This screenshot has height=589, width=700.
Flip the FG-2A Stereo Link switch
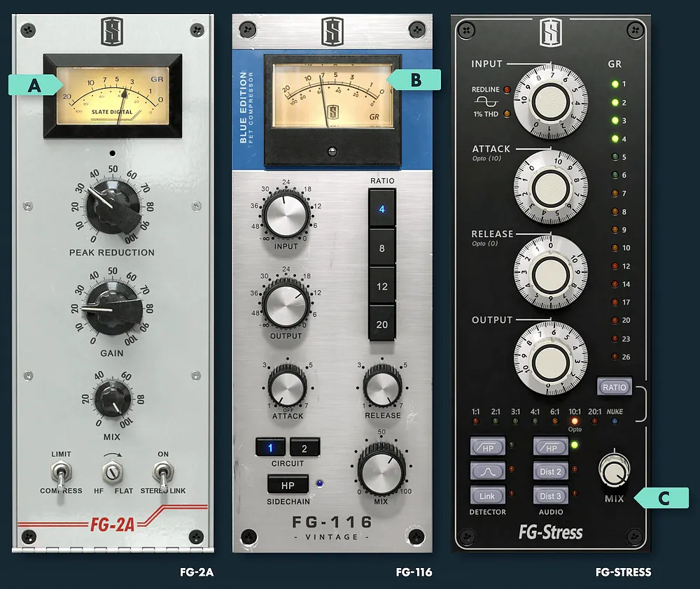click(163, 474)
